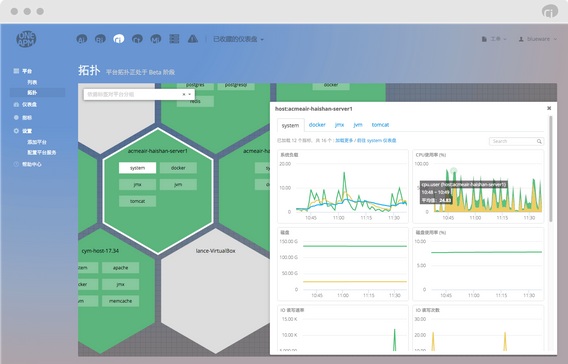Select docker service in acmeair-haishan-server1 hexagon
This screenshot has width=568, height=364.
[178, 168]
